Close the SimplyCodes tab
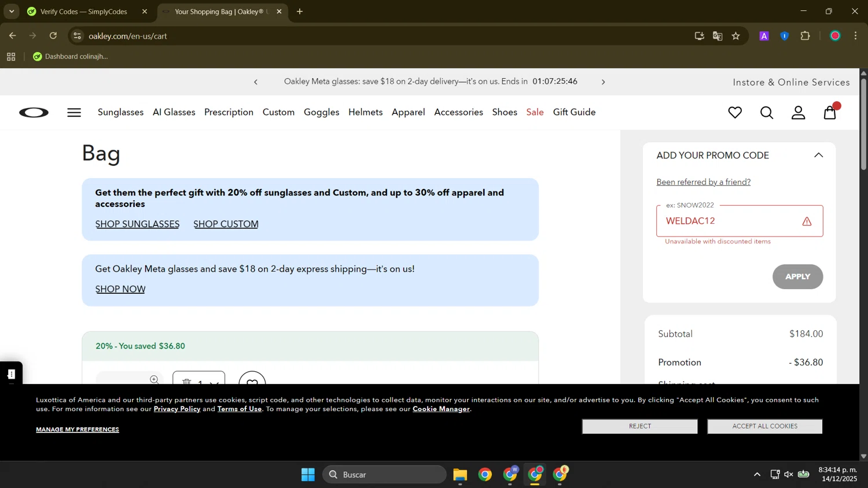The height and width of the screenshot is (488, 868). (145, 12)
